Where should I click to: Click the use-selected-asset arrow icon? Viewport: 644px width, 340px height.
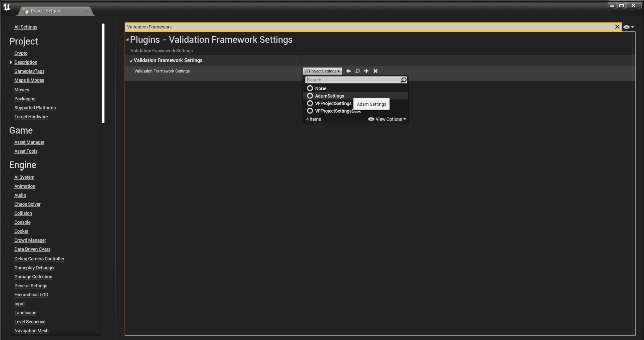tap(348, 71)
